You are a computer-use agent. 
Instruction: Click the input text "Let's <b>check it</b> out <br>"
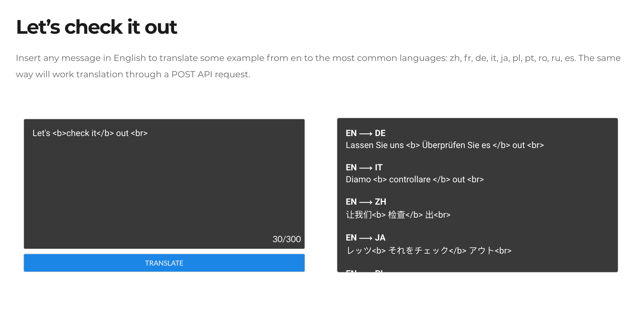(x=90, y=133)
